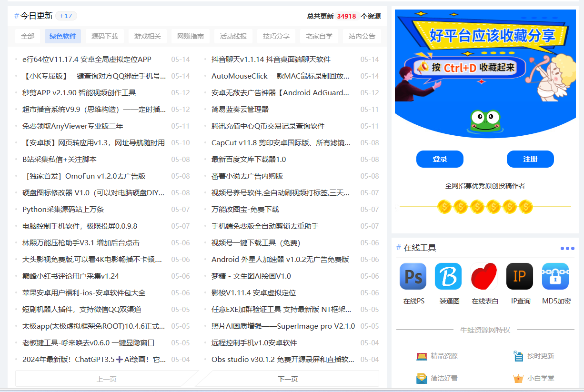
Task: Click the 小白学堂 crown icon
Action: coord(518,379)
